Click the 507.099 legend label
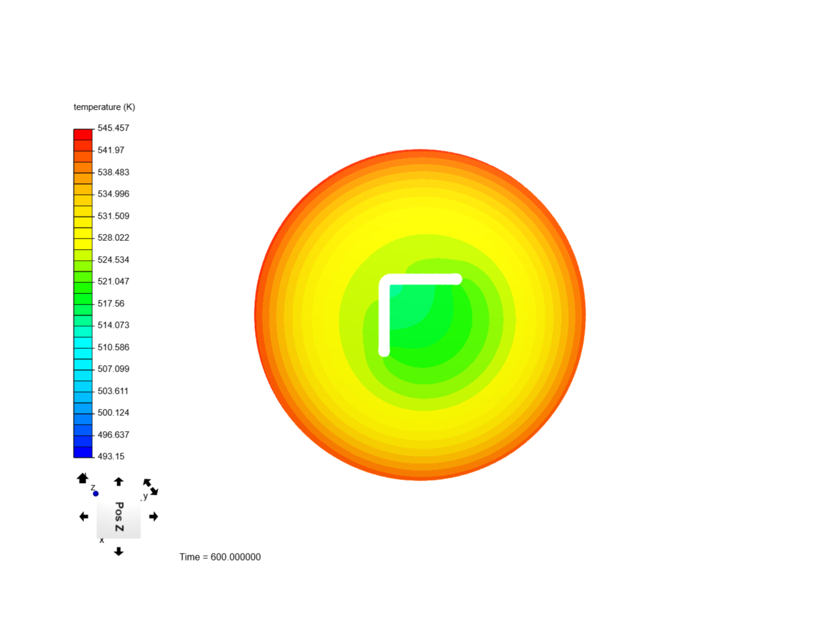This screenshot has height=630, width=840. point(113,369)
